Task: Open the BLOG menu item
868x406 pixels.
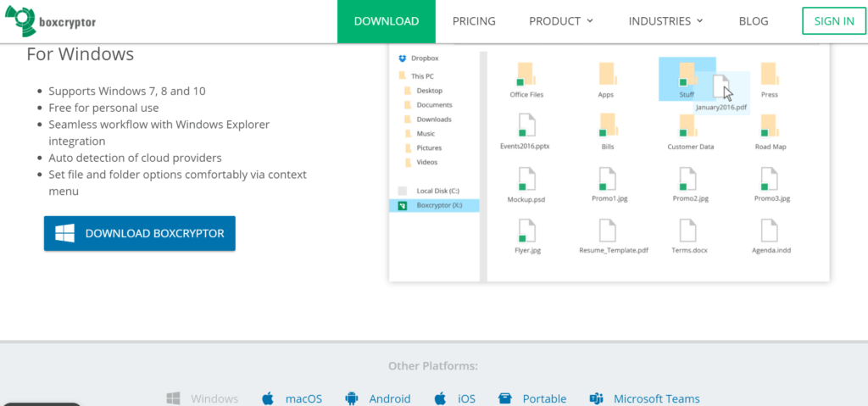Action: (x=754, y=21)
